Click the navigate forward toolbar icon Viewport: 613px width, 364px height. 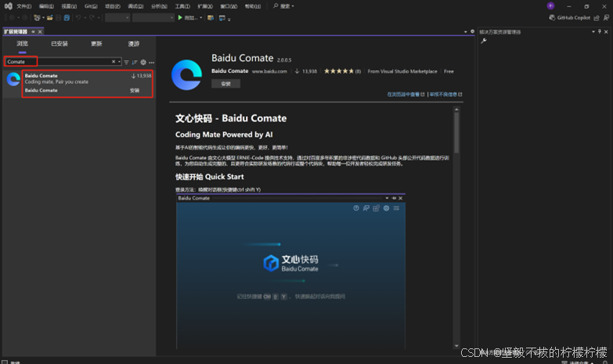(x=25, y=17)
